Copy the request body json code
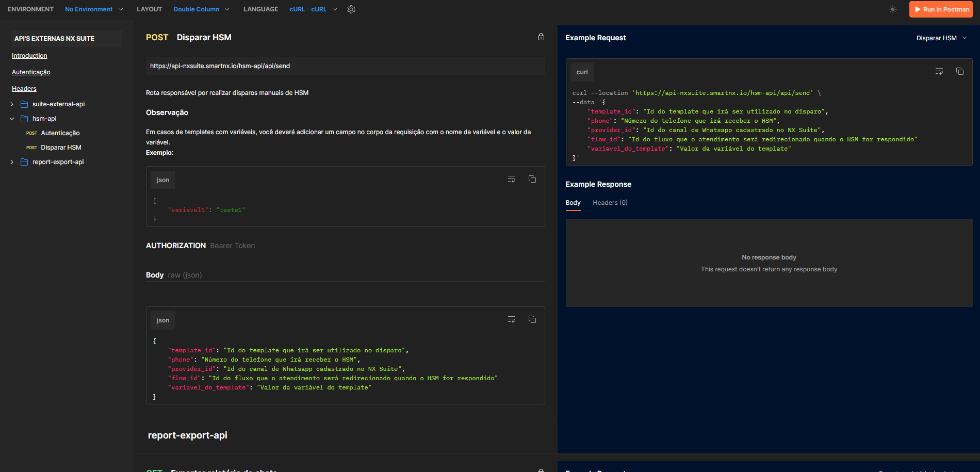 pyautogui.click(x=532, y=320)
